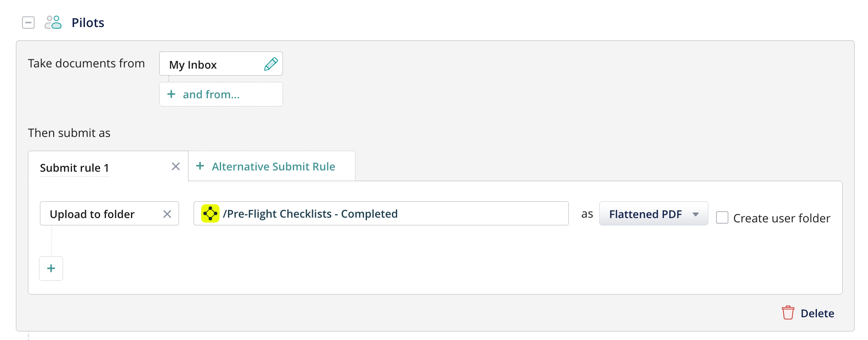The image size is (868, 340).
Task: Add a new submit action step
Action: pyautogui.click(x=51, y=268)
